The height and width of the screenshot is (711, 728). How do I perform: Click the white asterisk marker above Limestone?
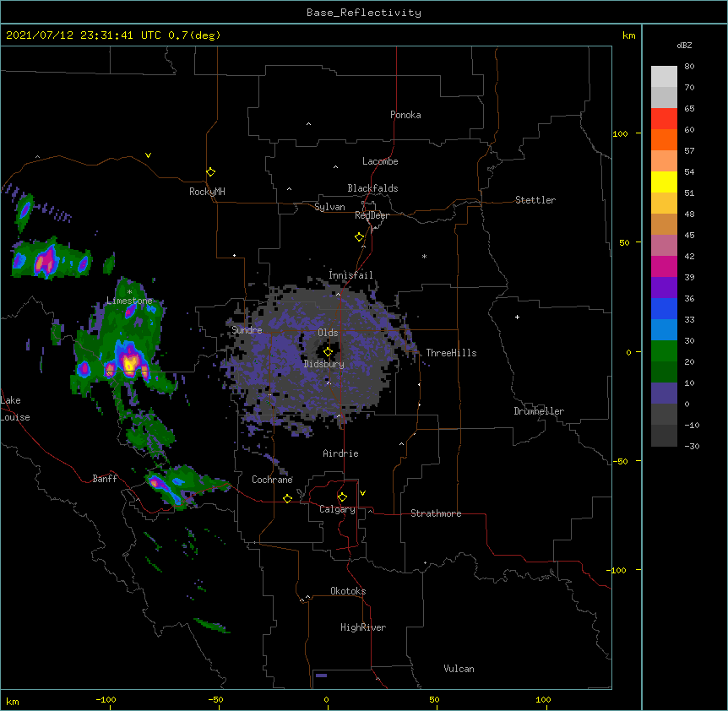(x=129, y=292)
